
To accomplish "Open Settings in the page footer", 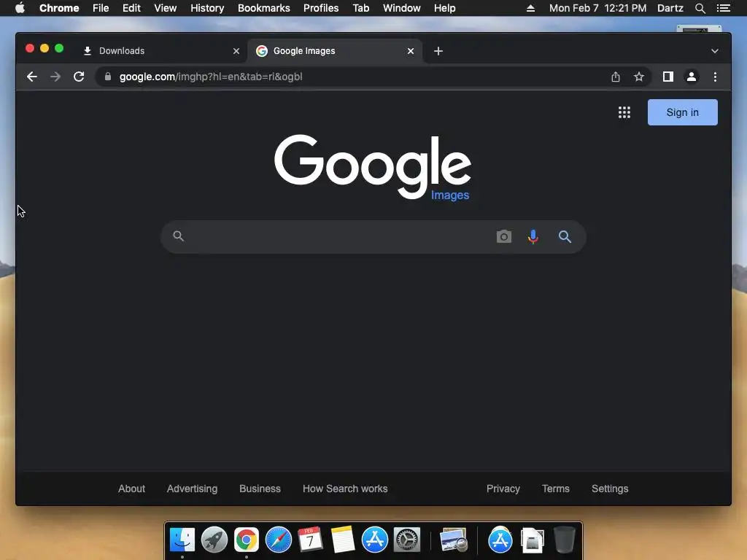I will (x=610, y=489).
